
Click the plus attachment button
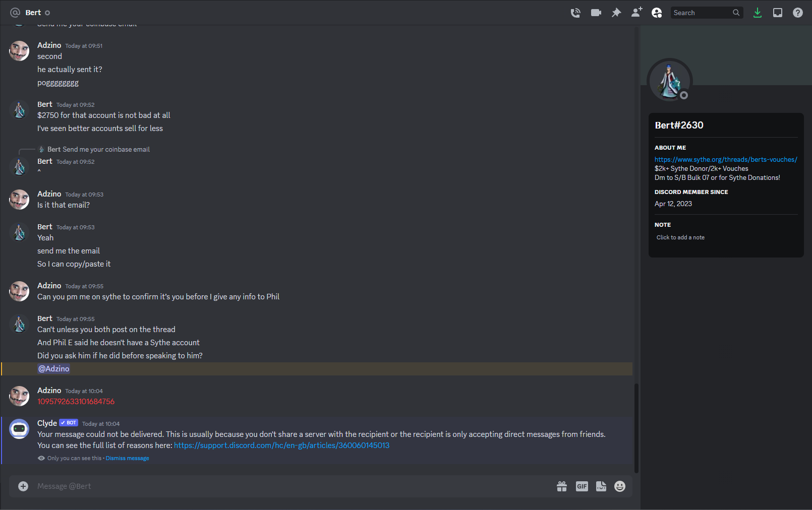click(x=23, y=486)
